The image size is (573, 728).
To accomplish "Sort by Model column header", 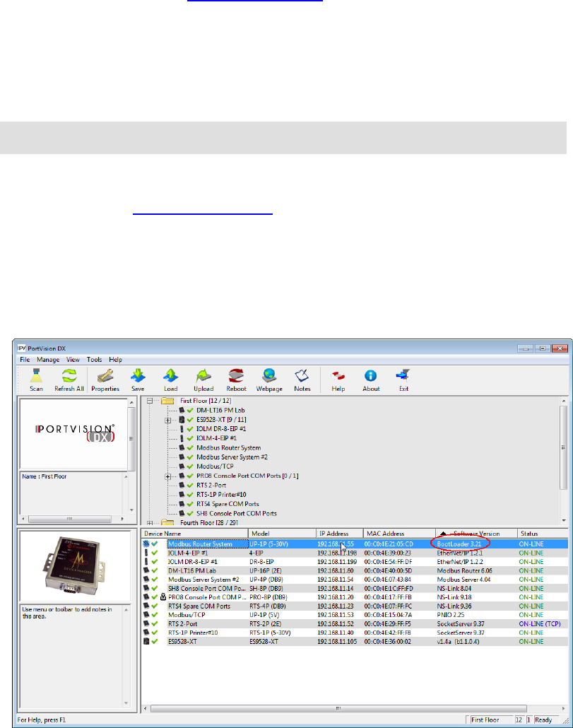I will pos(282,534).
